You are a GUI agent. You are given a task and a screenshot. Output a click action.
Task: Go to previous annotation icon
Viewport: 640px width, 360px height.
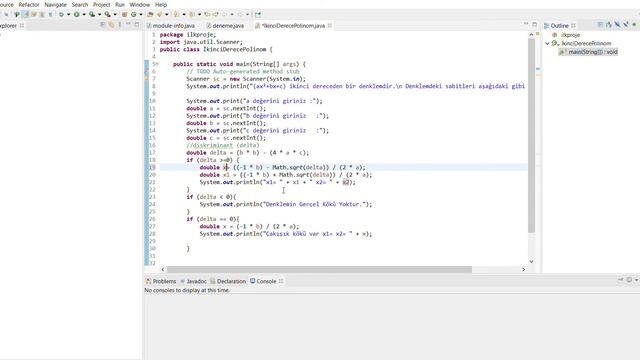[192, 14]
